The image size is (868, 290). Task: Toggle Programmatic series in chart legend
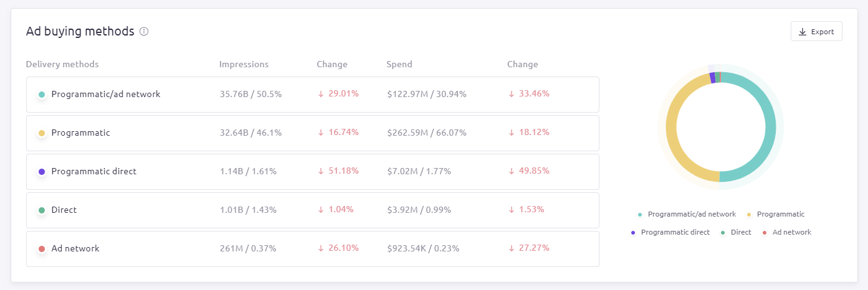(x=776, y=214)
